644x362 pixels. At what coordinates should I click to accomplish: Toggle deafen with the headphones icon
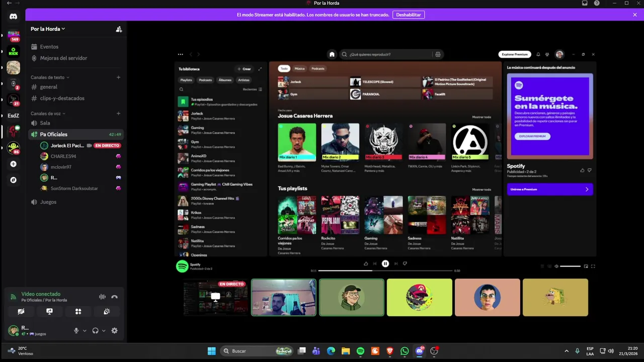coord(95,330)
